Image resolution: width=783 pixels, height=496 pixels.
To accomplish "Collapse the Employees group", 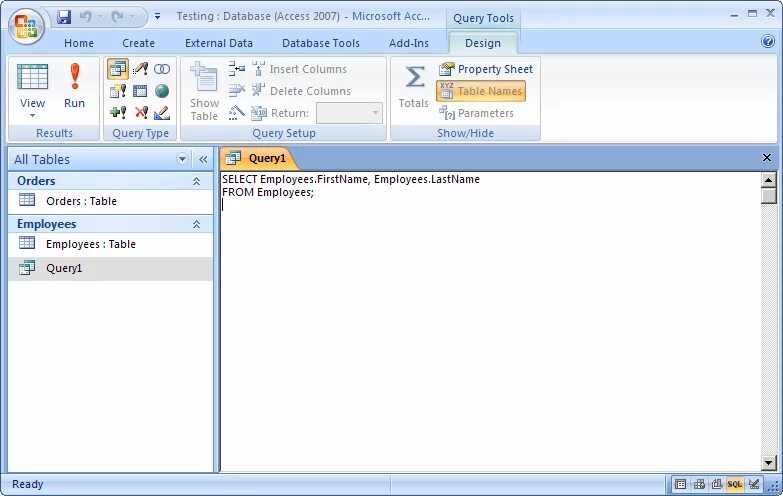I will click(196, 224).
